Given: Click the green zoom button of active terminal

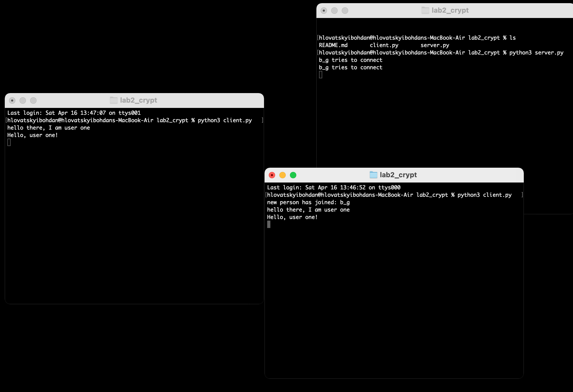Looking at the screenshot, I should point(293,175).
